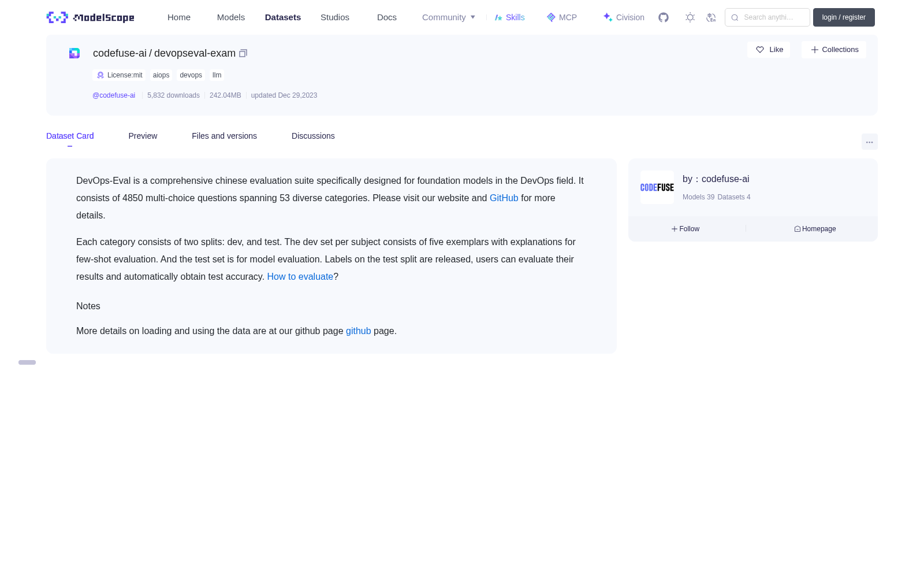Viewport: 924px width, 578px height.
Task: Click the updated Dec 29,2023 text
Action: click(284, 95)
